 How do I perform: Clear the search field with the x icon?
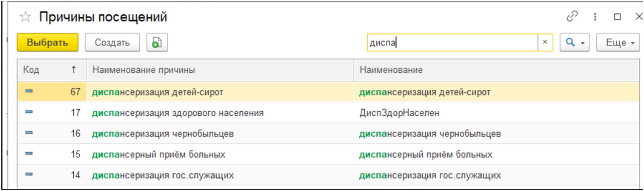(545, 42)
